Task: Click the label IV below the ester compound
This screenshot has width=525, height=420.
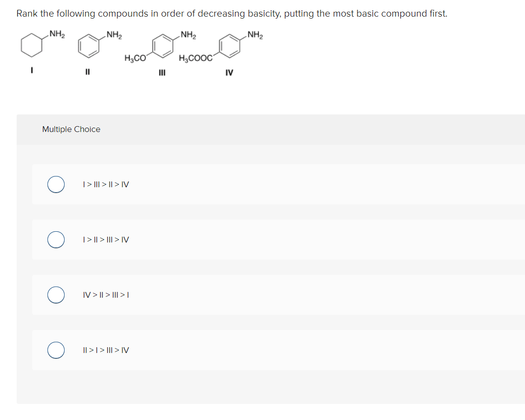Action: pos(229,72)
